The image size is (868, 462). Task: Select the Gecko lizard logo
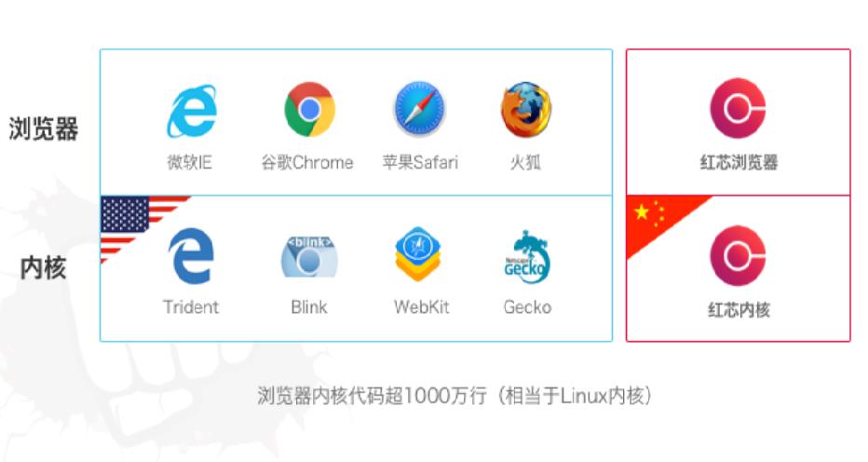click(525, 255)
